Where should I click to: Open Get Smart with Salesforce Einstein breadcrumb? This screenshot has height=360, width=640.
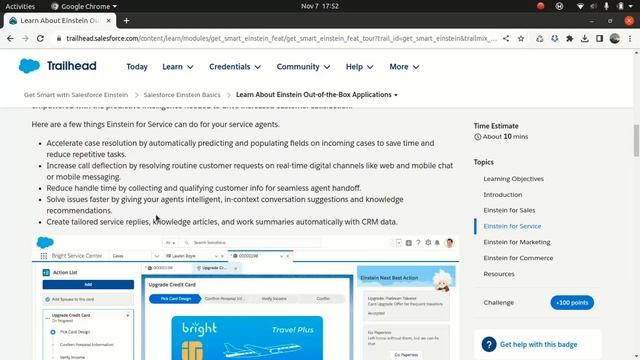click(76, 95)
